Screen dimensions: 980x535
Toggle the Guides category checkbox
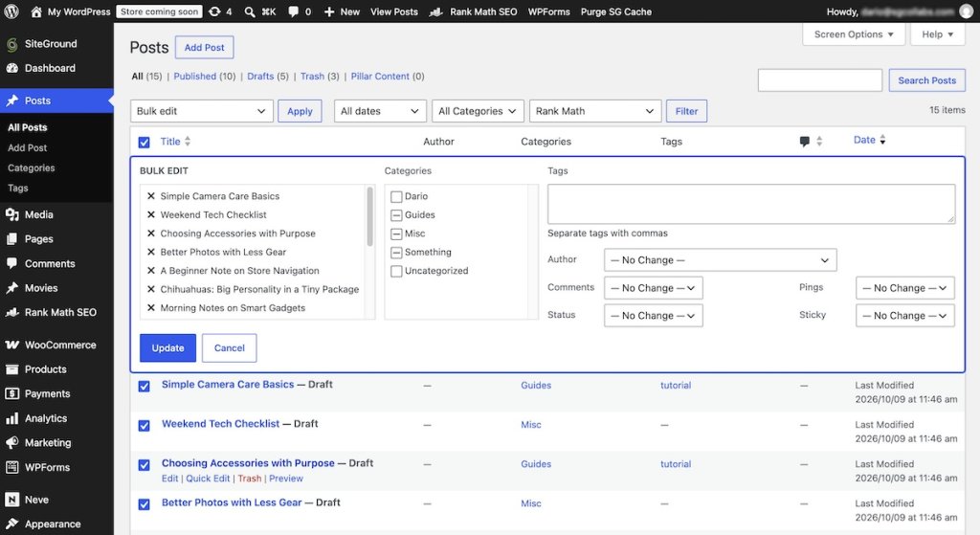[x=396, y=215]
